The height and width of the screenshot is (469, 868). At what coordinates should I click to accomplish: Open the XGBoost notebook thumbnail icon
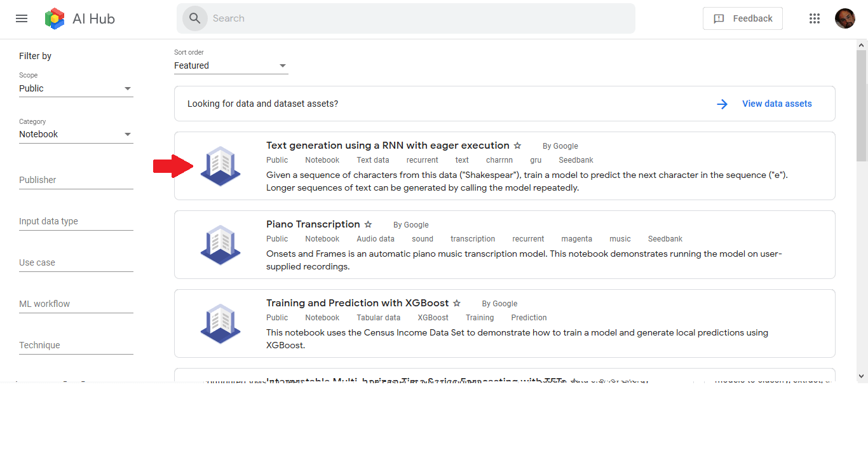220,323
